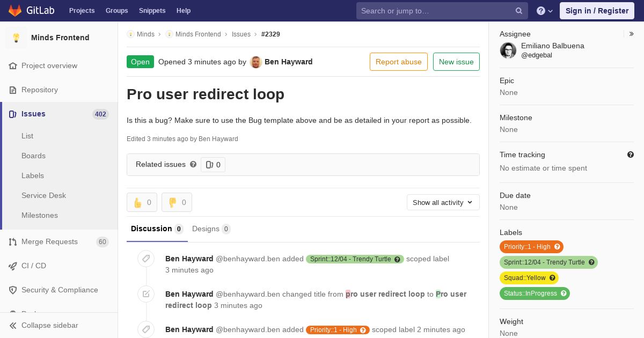The width and height of the screenshot is (644, 338).
Task: Click help icon on Squad::Yellow label
Action: (x=552, y=278)
